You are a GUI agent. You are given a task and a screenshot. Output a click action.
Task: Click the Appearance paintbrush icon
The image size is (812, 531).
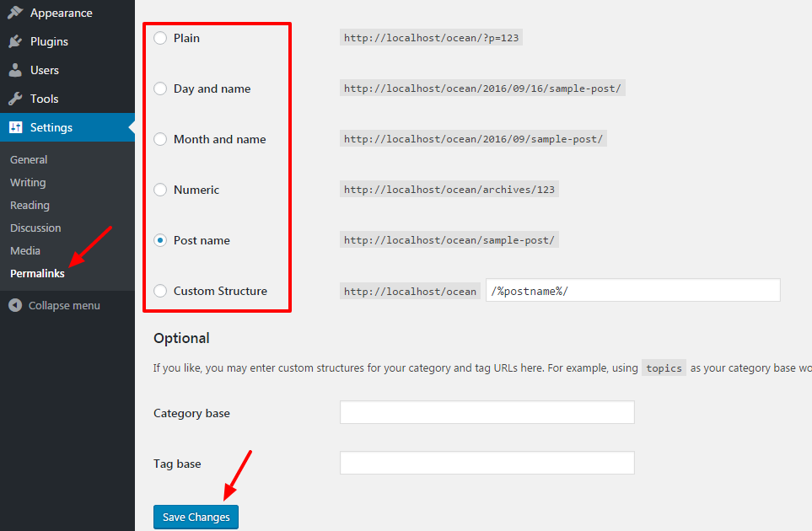(x=15, y=13)
